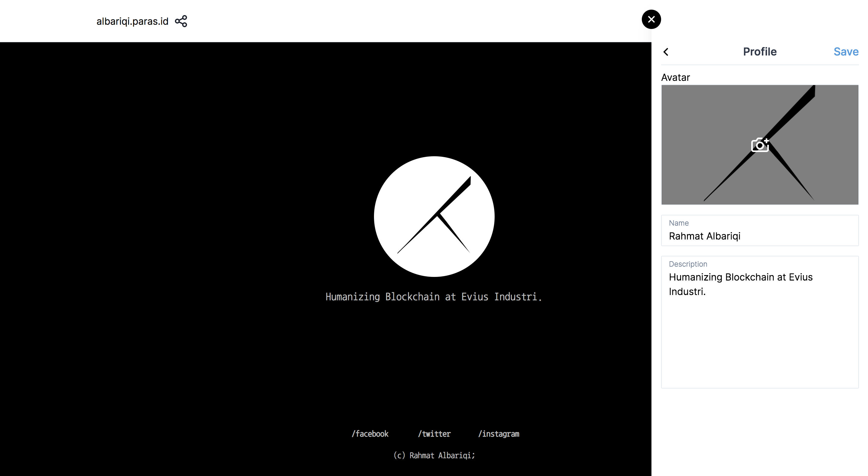Click the (c) Rahmat Albariqi footer text

pyautogui.click(x=434, y=455)
